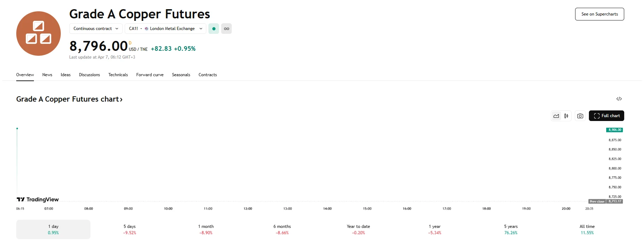Switch chart to candlestick style

tap(566, 116)
